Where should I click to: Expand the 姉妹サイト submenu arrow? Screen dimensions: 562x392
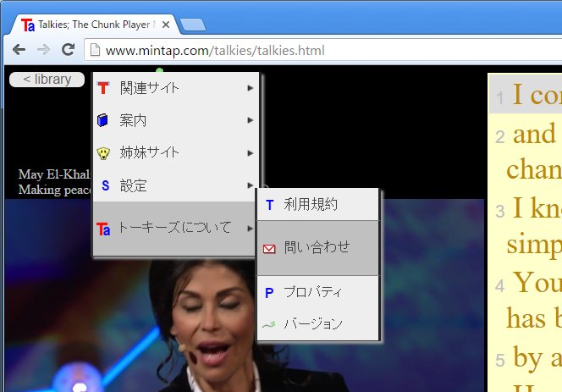(x=251, y=153)
